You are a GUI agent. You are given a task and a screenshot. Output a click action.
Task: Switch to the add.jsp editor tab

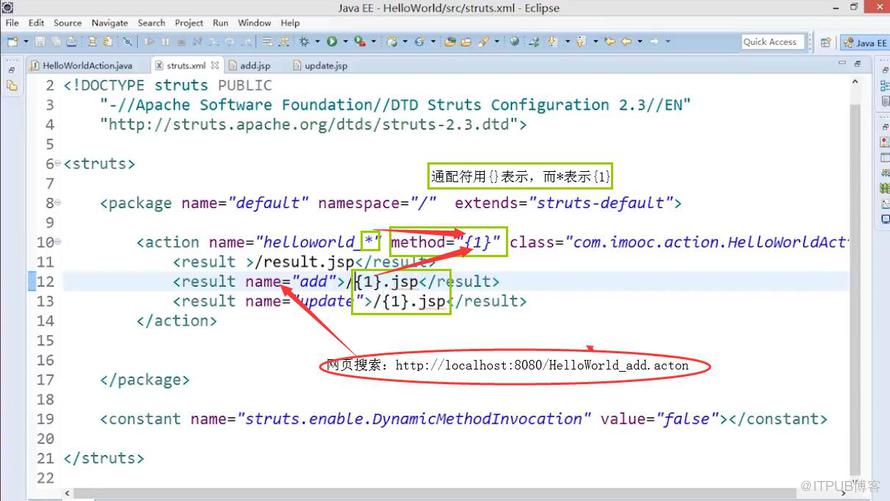coord(254,65)
